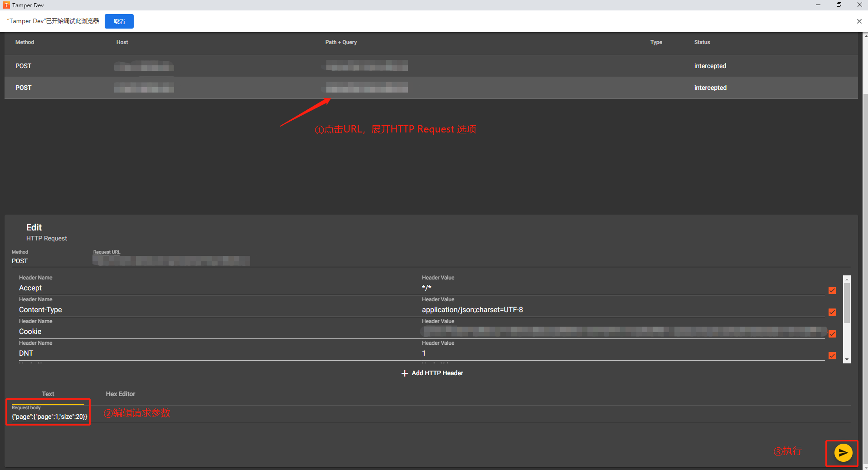Select the first intercepted POST request row

tap(431, 66)
